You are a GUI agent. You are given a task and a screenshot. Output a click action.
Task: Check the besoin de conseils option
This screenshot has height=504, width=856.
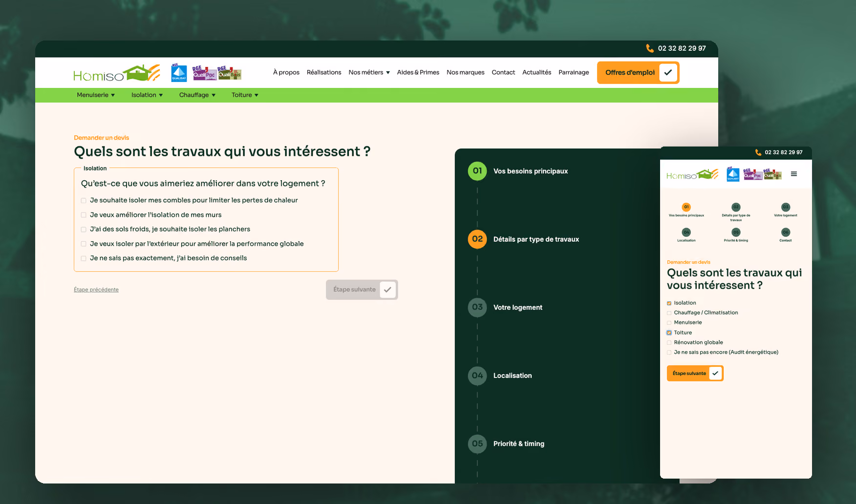[84, 258]
